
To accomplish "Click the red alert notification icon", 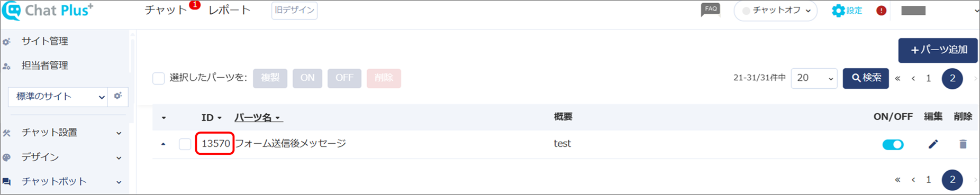I will pos(881,11).
